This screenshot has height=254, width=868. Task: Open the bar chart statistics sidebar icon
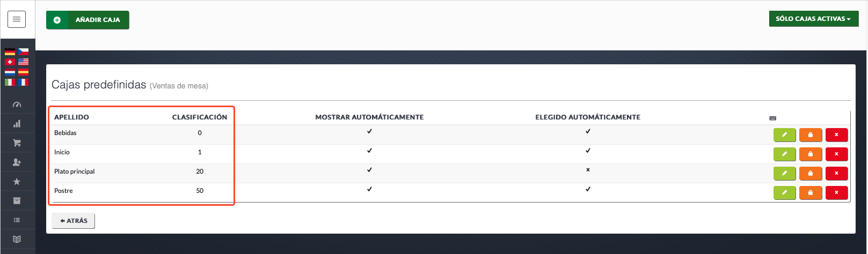17,124
